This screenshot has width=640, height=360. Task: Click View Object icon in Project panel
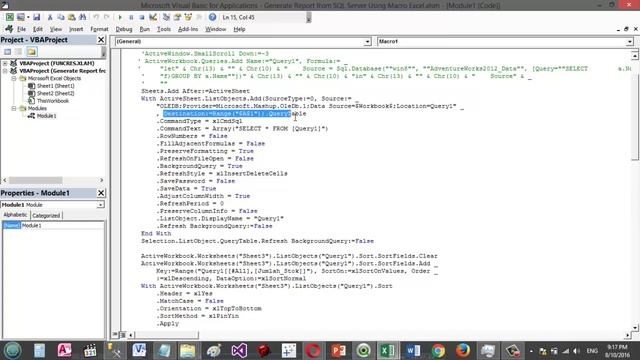(x=18, y=51)
